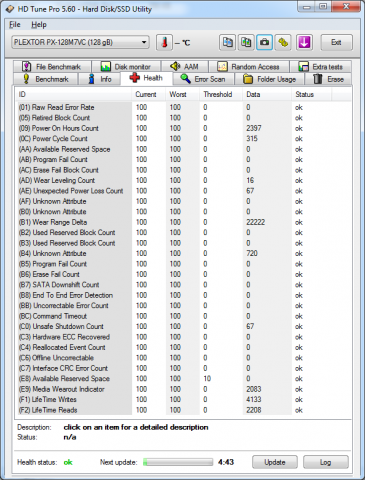365x480 pixels.
Task: Click the Current column header
Action: (x=149, y=94)
